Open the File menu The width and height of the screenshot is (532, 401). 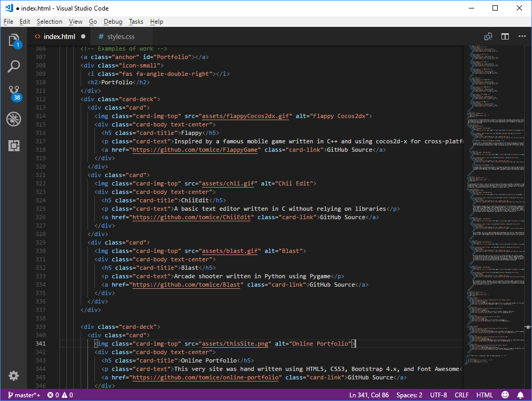tap(8, 22)
